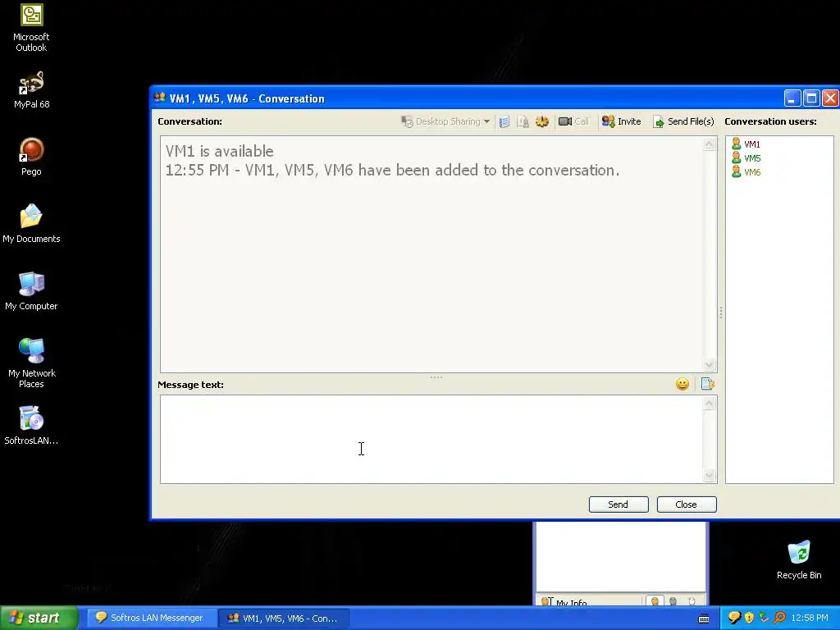Click in the Message text input box
Screen dimensions: 840x630
431,440
